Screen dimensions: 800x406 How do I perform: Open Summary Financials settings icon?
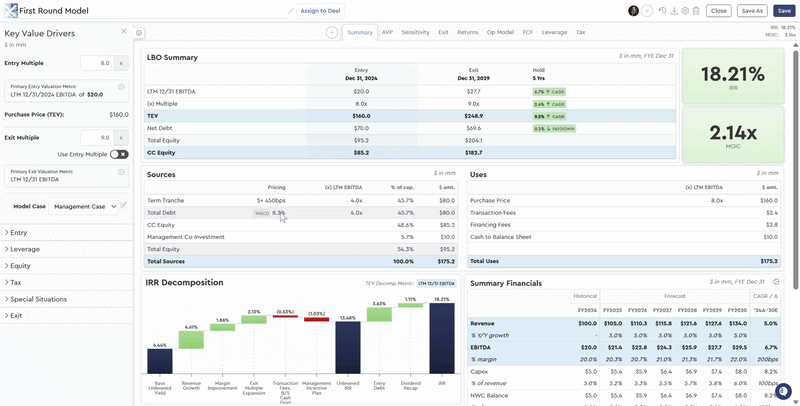776,282
